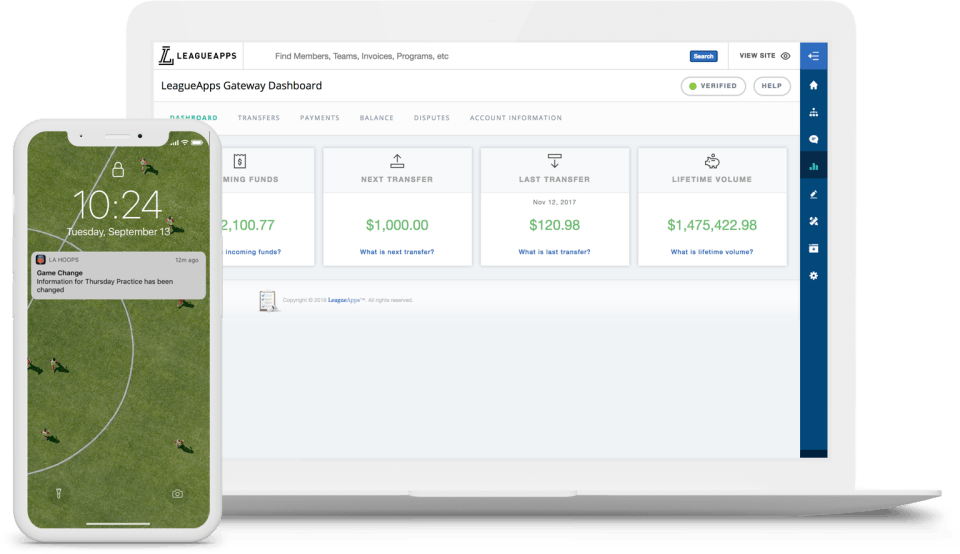Click the incoming funds dollar icon
Image resolution: width=960 pixels, height=554 pixels.
(240, 161)
